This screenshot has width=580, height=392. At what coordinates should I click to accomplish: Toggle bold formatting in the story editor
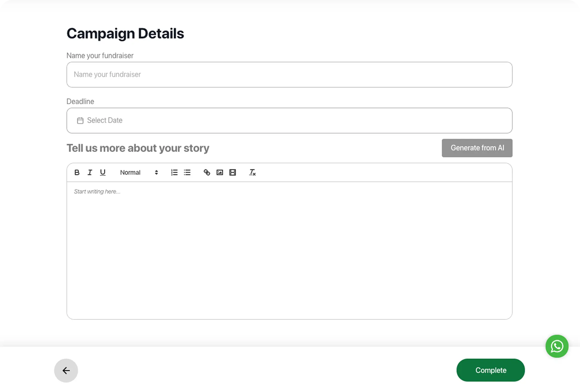[77, 173]
